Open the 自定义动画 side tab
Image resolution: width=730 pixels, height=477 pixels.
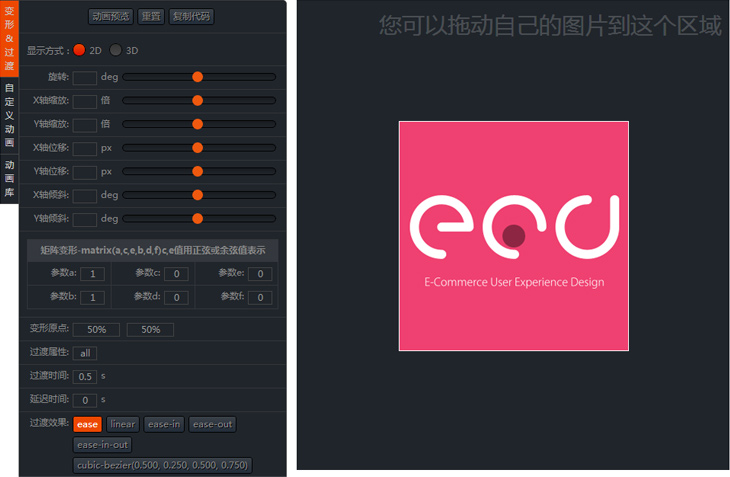pyautogui.click(x=9, y=115)
